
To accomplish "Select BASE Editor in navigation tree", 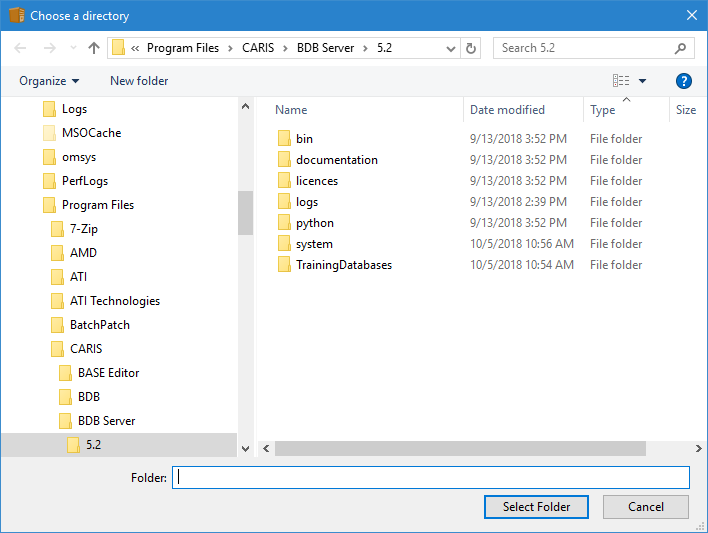I will tap(108, 373).
